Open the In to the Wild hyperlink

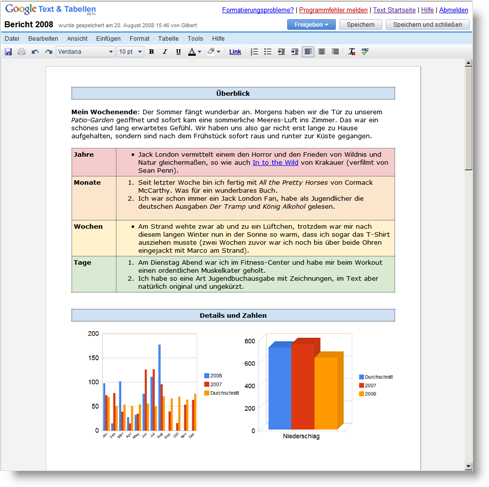click(x=275, y=163)
